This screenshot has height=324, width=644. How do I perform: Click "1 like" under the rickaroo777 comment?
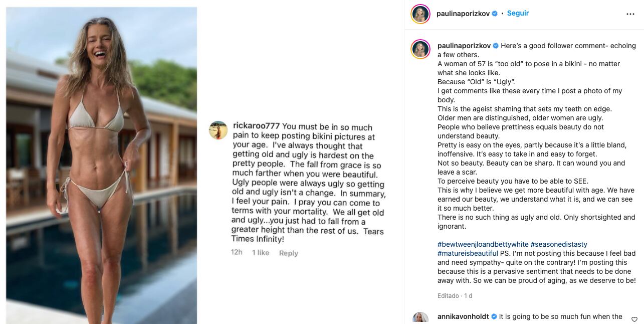click(x=261, y=253)
